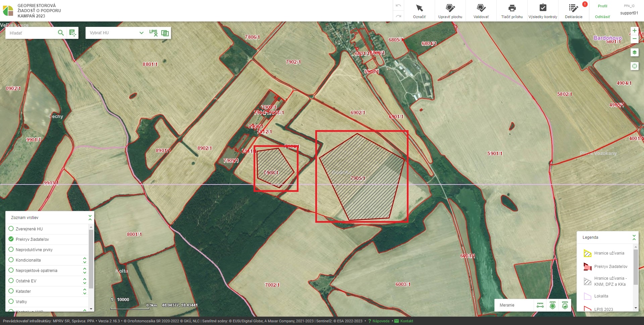Click parcel label 8001/1

pyautogui.click(x=134, y=234)
